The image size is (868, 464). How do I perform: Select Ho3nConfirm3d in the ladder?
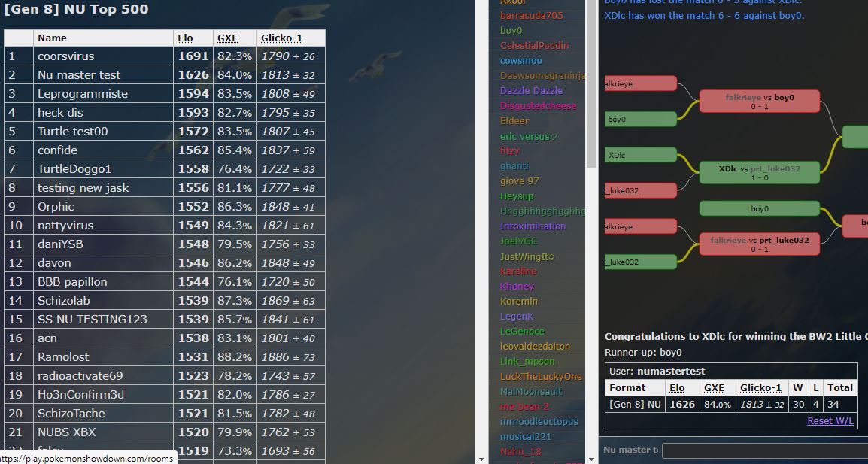coord(80,395)
